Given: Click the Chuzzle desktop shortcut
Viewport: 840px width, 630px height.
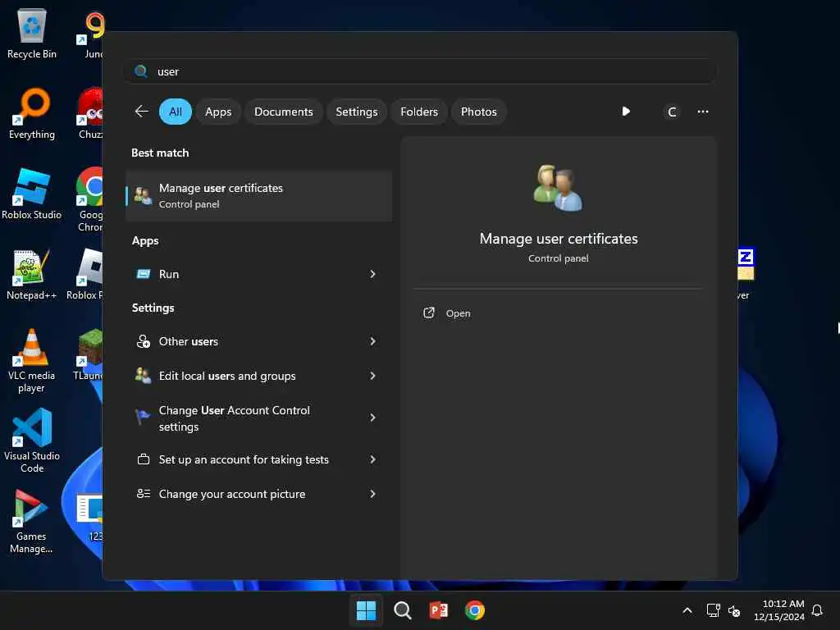Looking at the screenshot, I should click(x=90, y=113).
